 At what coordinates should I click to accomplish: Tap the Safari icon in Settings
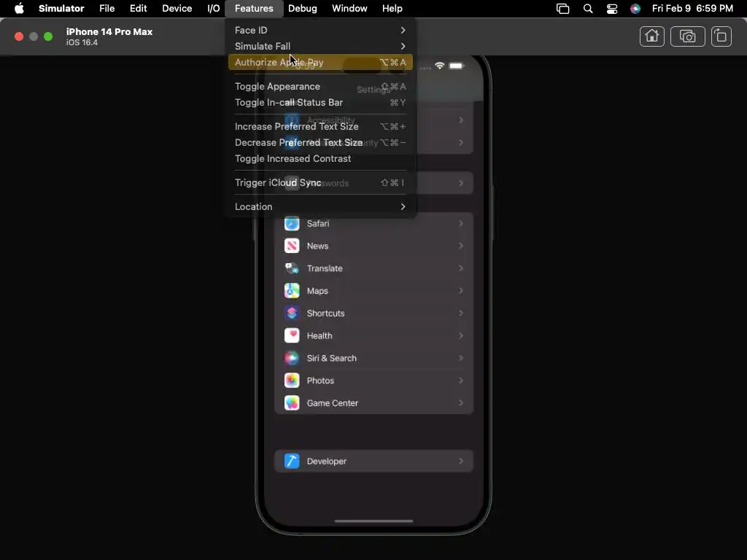pyautogui.click(x=292, y=223)
